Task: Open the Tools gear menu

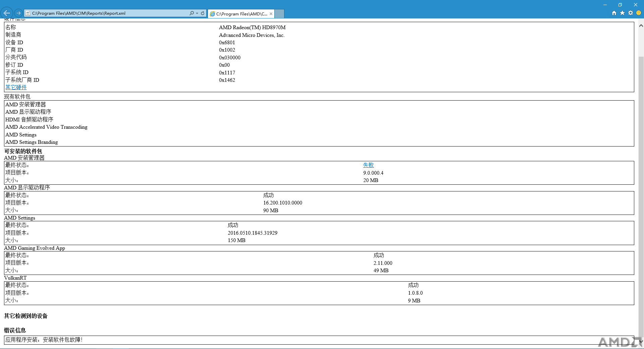Action: (631, 13)
